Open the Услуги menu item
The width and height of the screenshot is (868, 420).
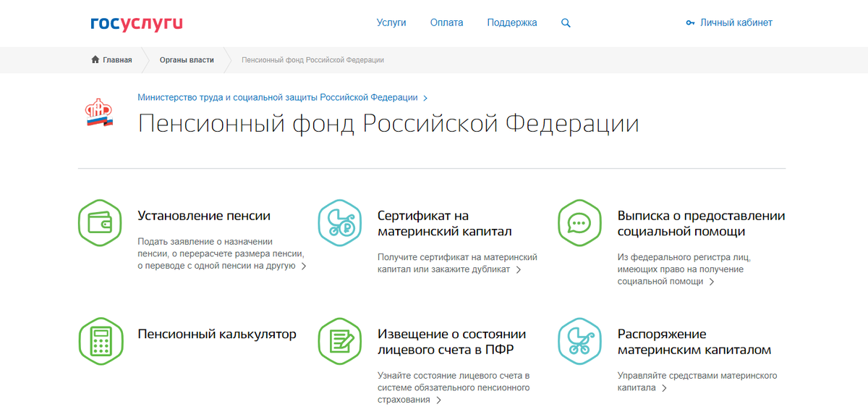click(x=391, y=22)
